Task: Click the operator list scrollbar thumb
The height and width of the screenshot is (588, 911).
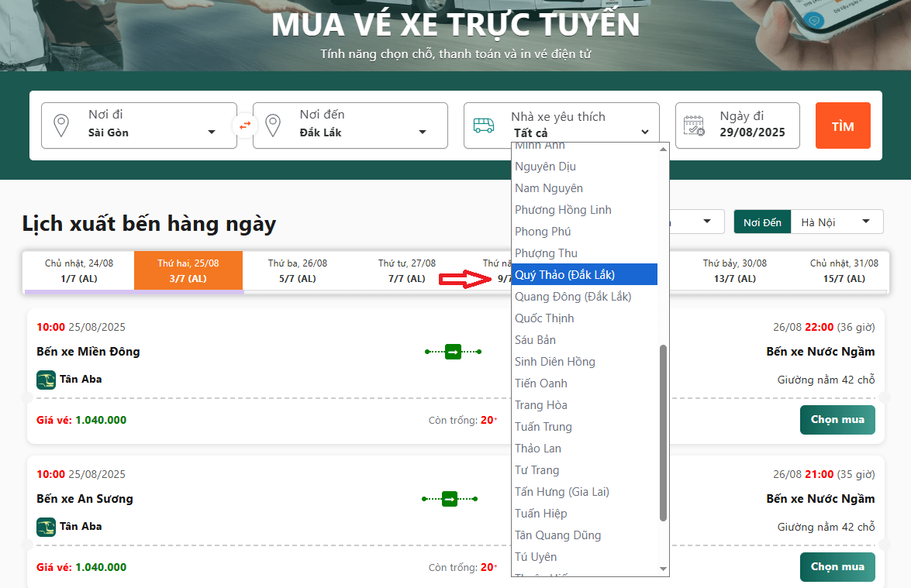Action: tap(663, 432)
